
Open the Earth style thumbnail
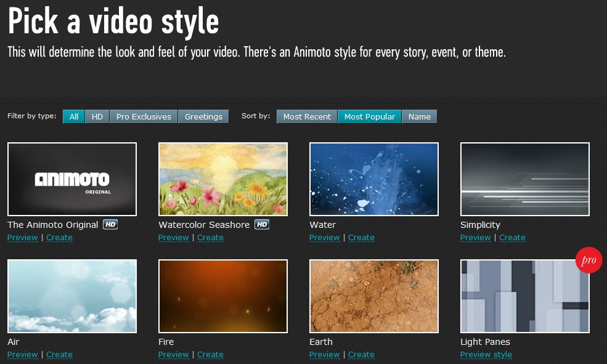pos(374,296)
